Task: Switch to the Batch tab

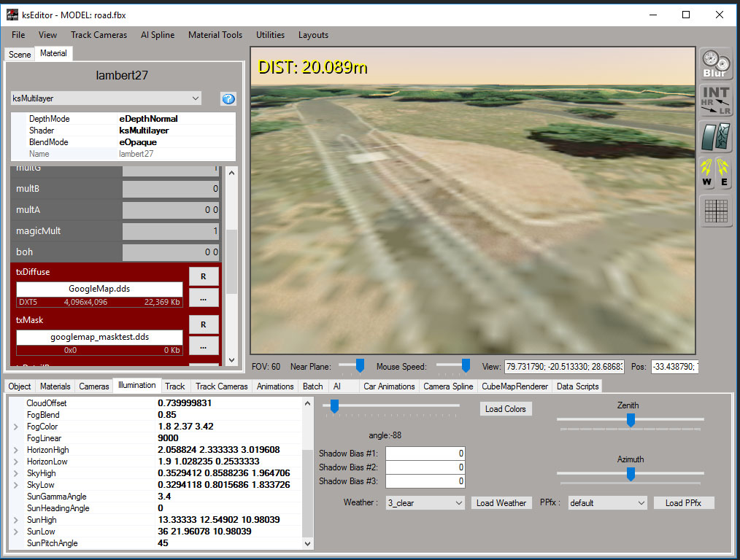Action: (313, 386)
